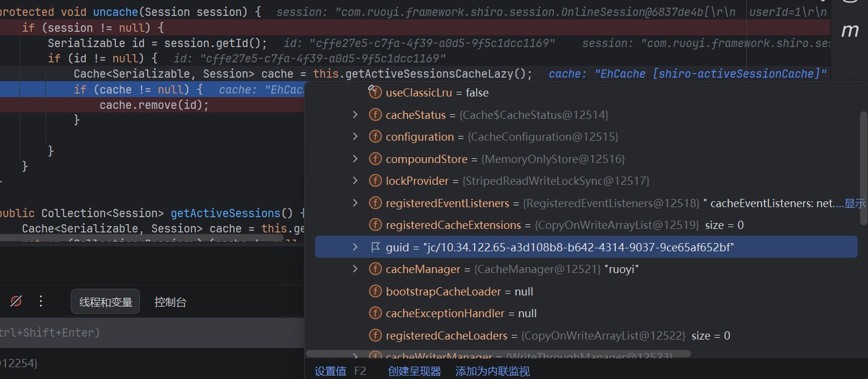The image size is (868, 379).
Task: Select the {MemoryOnlyStore@12516} value
Action: coord(553,159)
